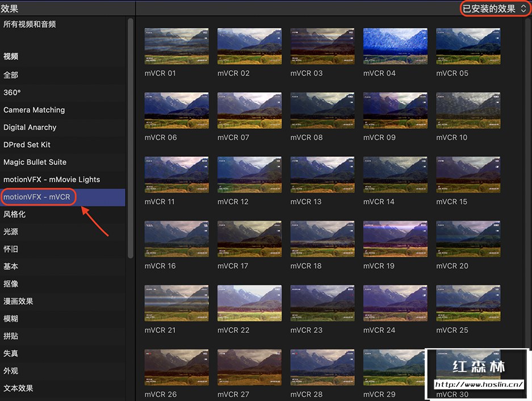
Task: Select the mVCR 25 effect thumbnail
Action: (468, 303)
